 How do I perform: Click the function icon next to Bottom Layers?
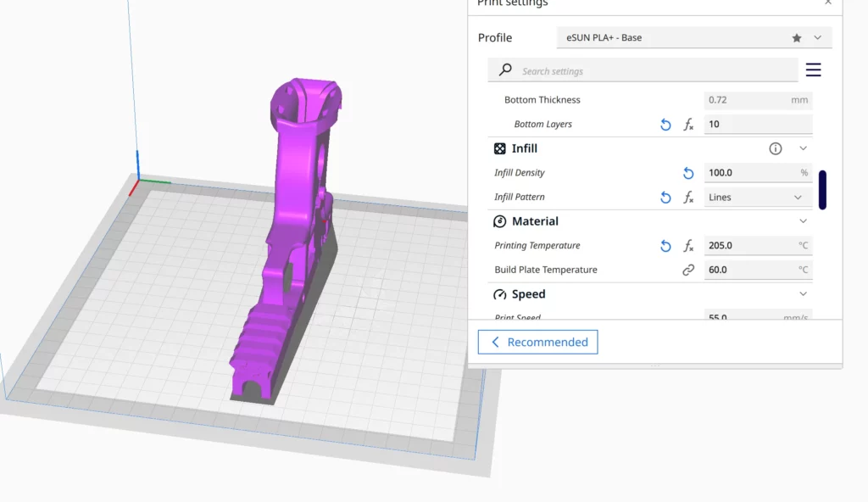(x=688, y=124)
